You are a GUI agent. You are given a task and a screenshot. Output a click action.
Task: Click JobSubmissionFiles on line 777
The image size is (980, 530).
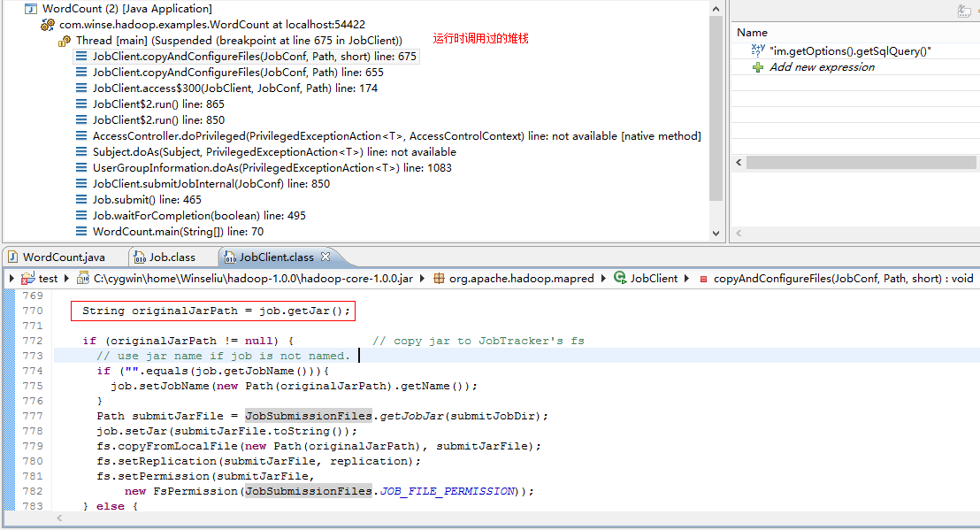click(309, 416)
